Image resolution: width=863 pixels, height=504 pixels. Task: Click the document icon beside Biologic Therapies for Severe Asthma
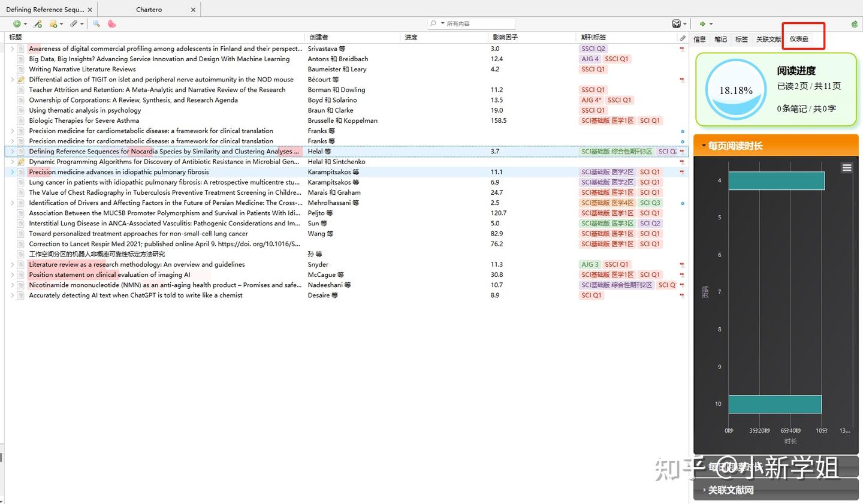(21, 120)
